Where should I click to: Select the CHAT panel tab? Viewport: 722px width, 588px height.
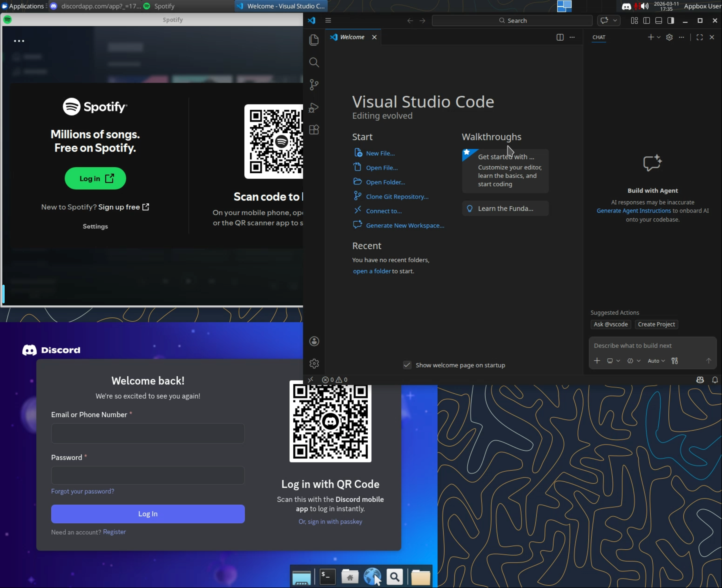pyautogui.click(x=599, y=37)
